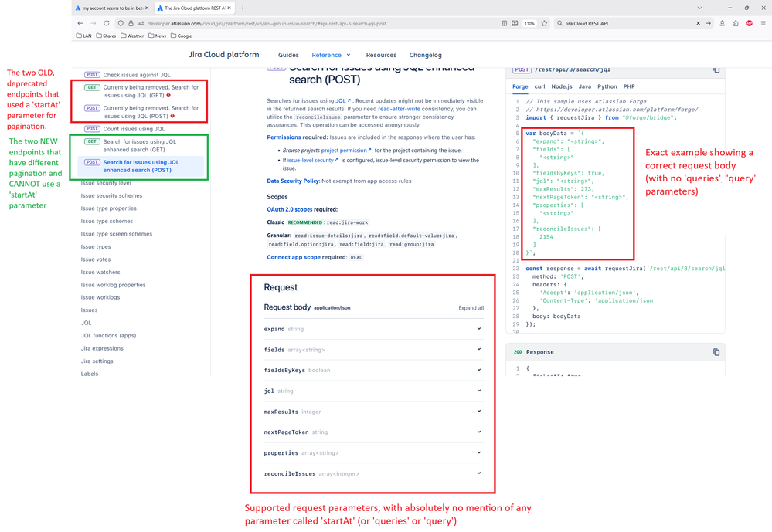Image resolution: width=772 pixels, height=532 pixels.
Task: Expand the 'fields' array parameter
Action: 374,350
